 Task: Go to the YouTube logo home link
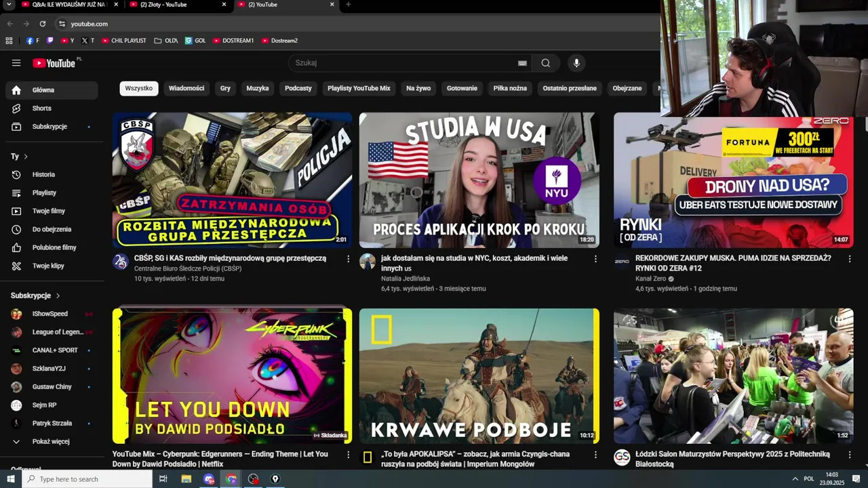tap(55, 63)
